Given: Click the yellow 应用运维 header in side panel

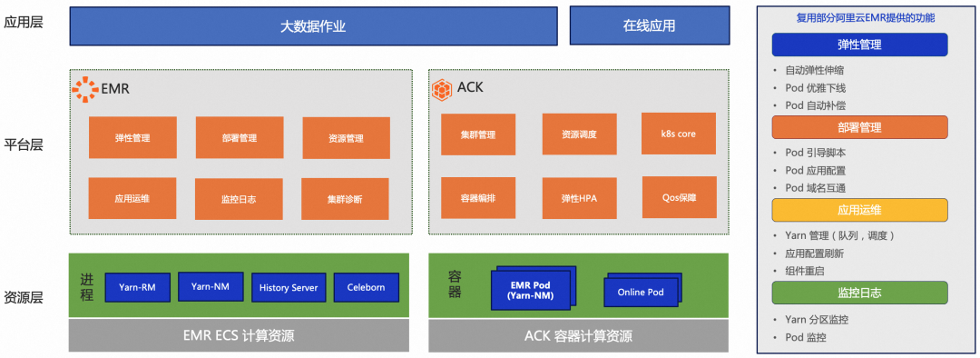Looking at the screenshot, I should pos(860,210).
